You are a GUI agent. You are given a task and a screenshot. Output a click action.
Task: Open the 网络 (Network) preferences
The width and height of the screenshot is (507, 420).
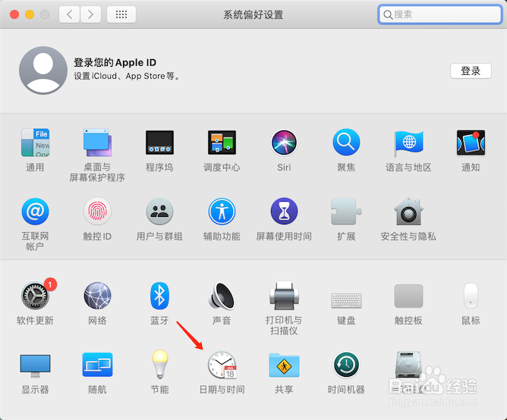tap(97, 296)
